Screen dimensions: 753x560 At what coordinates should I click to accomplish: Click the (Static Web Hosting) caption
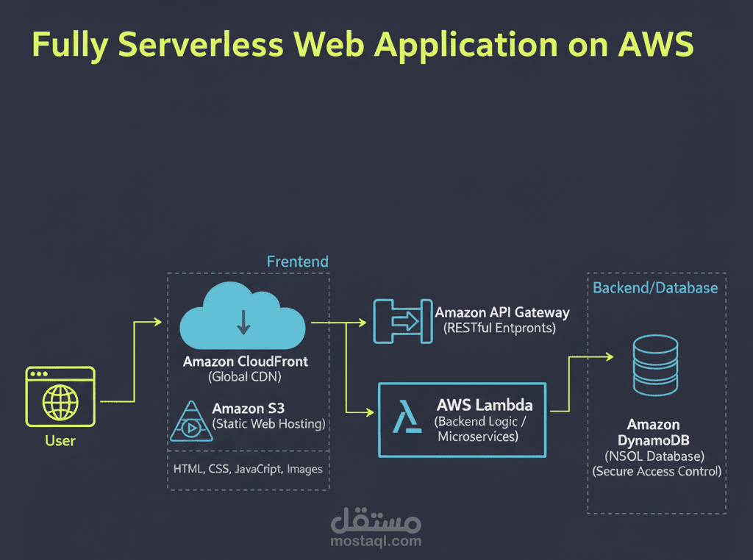[269, 424]
